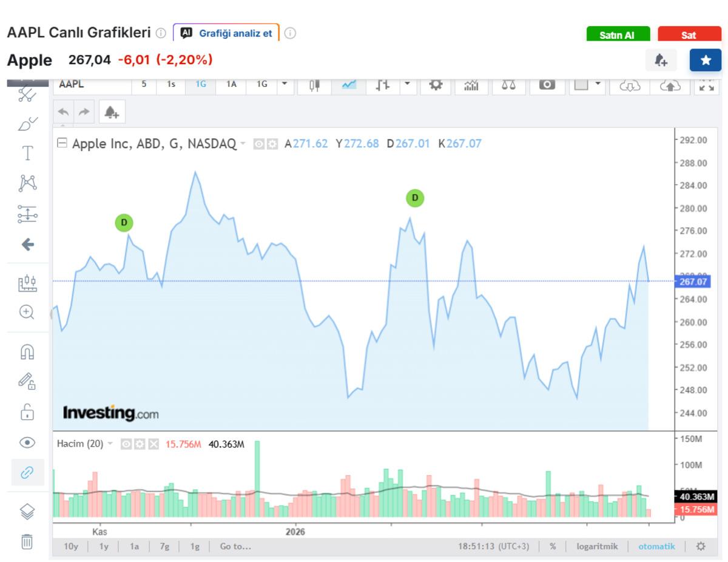Toggle hide all drawings eye icon
Screen dimensions: 728x562
[27, 442]
